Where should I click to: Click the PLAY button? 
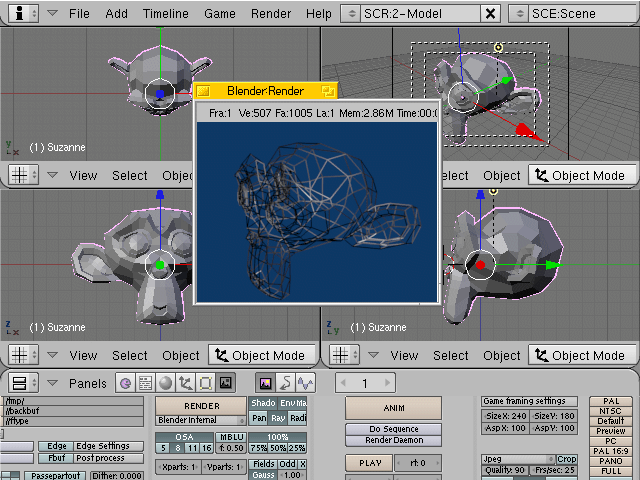coord(370,463)
